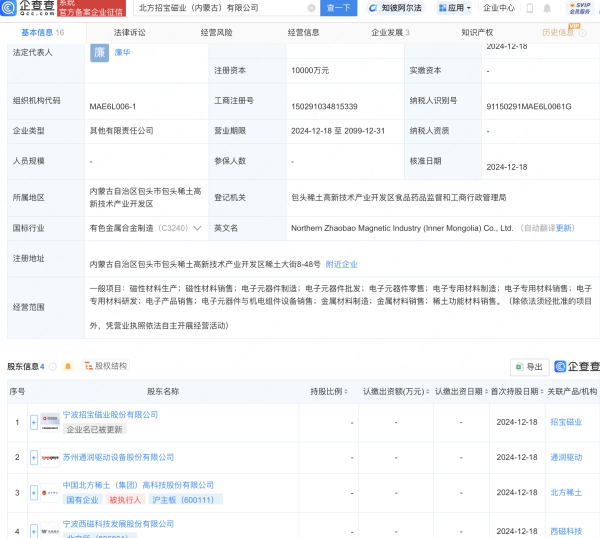Click 宁波招宝磁业 company logo thumbnail
Viewport: 600px width, 538px height.
[x=50, y=422]
